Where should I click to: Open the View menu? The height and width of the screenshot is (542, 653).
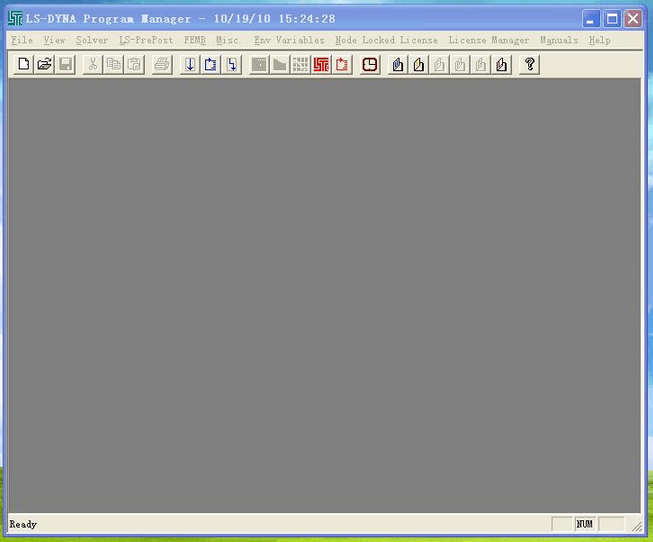(54, 40)
